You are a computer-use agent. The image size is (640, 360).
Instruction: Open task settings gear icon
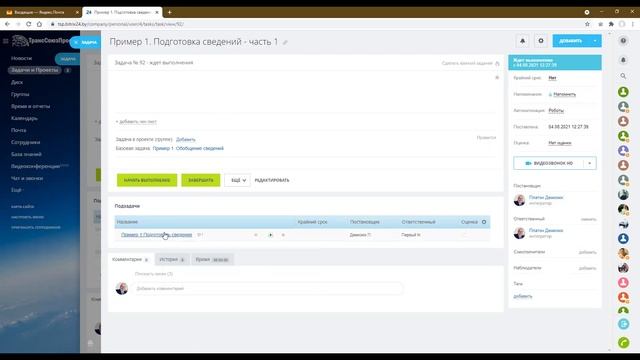click(x=541, y=41)
